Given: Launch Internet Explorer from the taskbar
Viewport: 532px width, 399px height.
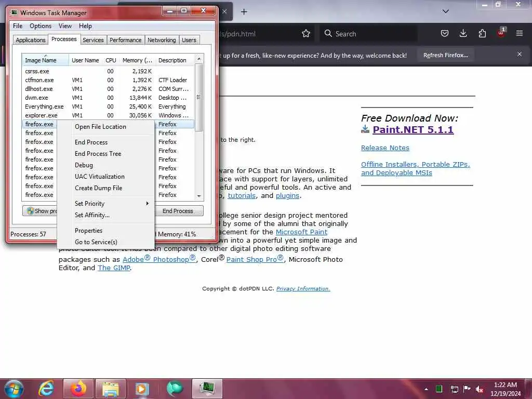Looking at the screenshot, I should click(46, 389).
